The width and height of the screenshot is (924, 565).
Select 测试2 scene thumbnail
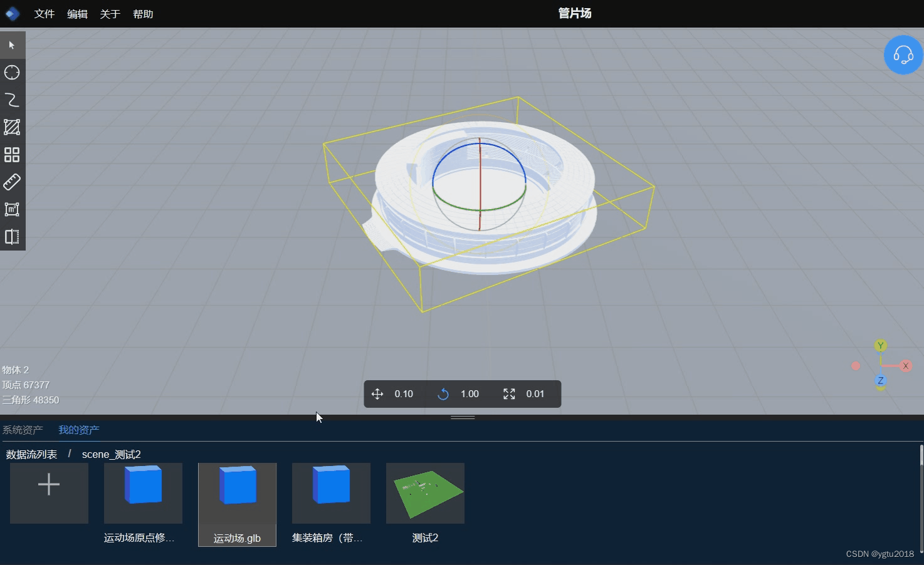point(425,494)
